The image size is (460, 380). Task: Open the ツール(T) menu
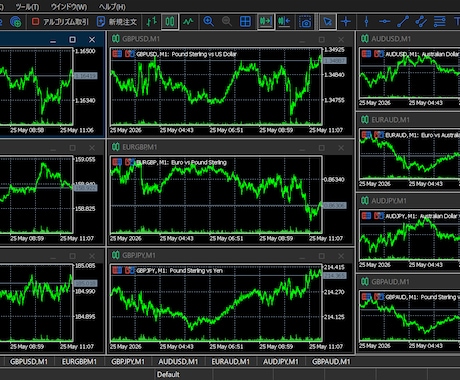(x=27, y=7)
